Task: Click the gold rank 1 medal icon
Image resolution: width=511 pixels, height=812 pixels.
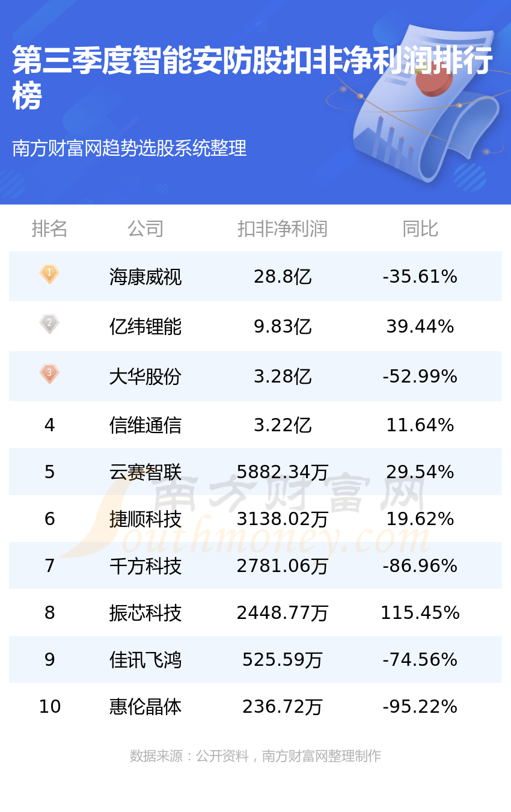Action: tap(49, 274)
